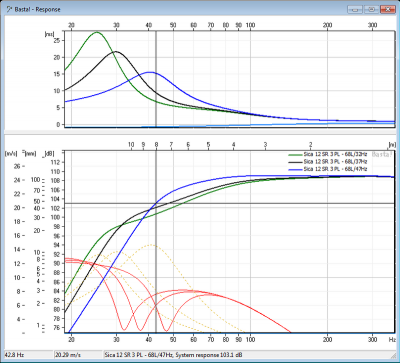
Task: Click the '20.29 m/s' status bar field
Action: 78,355
